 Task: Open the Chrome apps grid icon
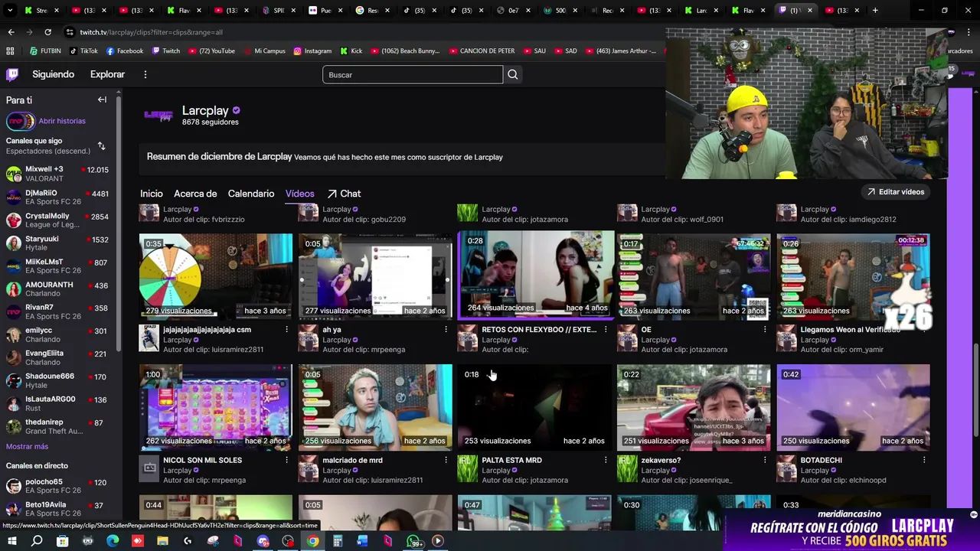(x=10, y=51)
